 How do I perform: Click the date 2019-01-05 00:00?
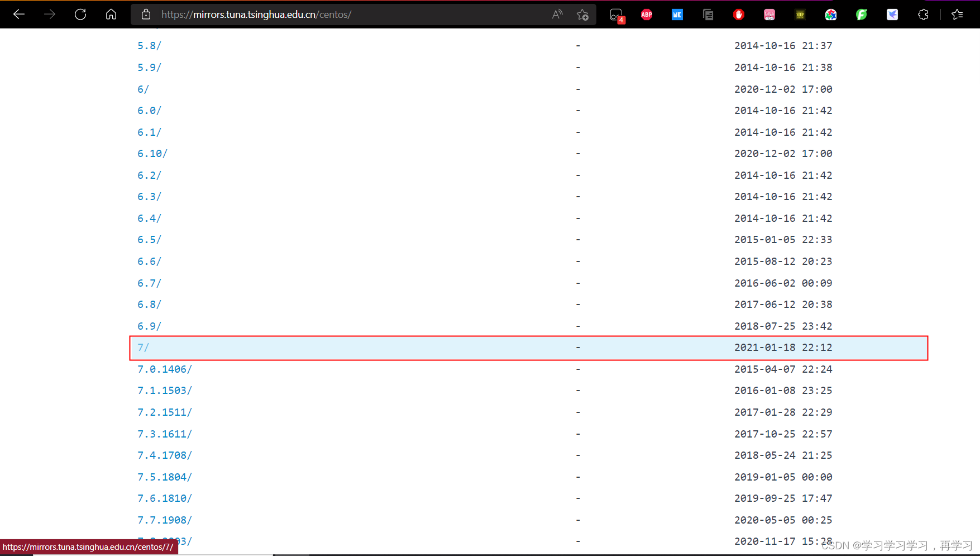(x=783, y=477)
